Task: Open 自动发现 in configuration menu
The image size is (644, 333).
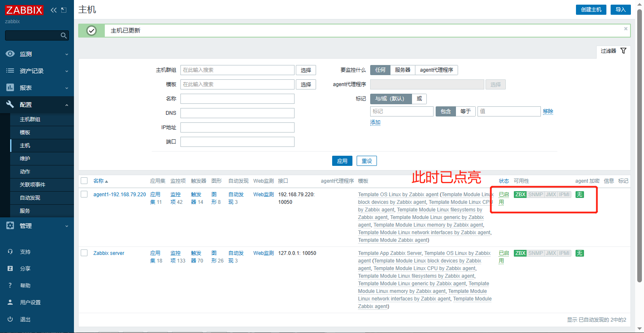Action: [42, 198]
